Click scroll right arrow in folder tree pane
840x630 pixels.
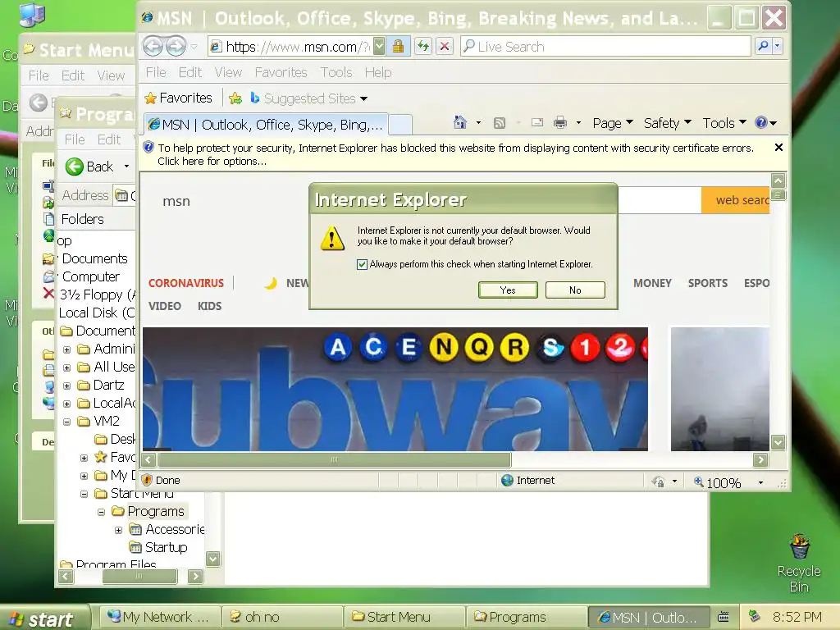(x=195, y=577)
